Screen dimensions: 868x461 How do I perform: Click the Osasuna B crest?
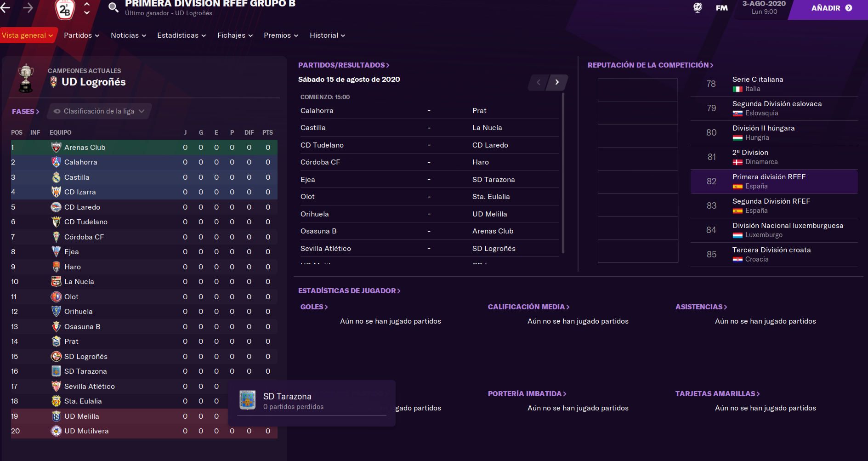[x=56, y=327]
